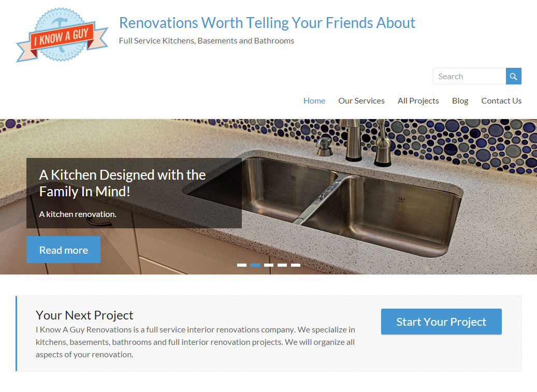Screen dimensions: 537x392
Task: Click the Read more button
Action: 63,250
